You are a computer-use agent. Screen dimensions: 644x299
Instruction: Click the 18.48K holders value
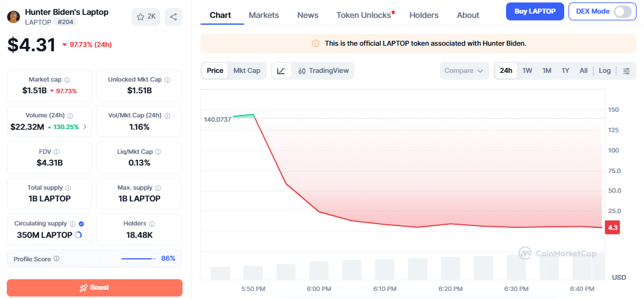tap(139, 235)
